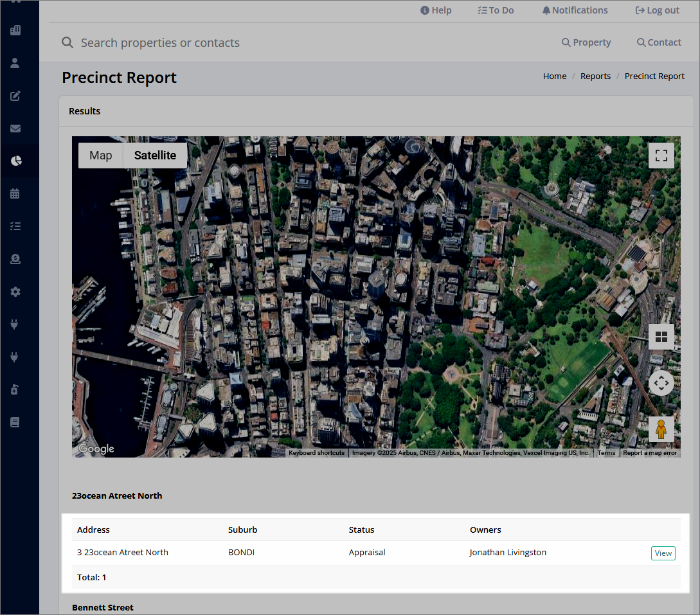Click the Results panel heading
700x615 pixels.
click(84, 111)
